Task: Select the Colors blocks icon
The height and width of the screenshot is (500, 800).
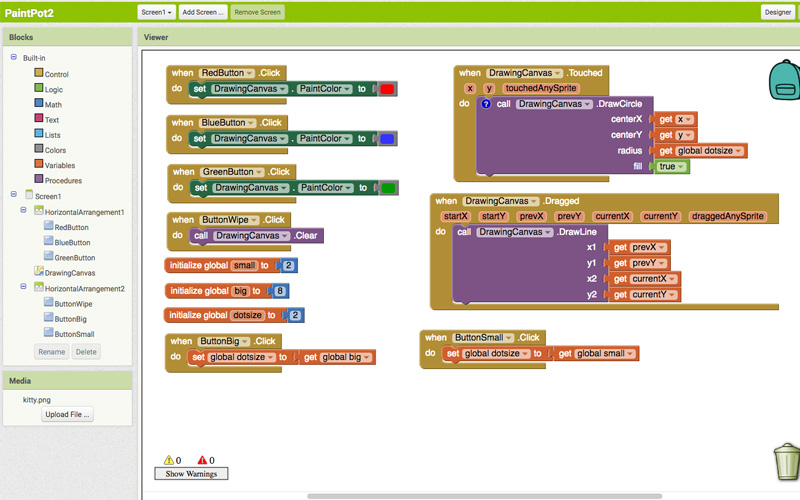Action: (x=39, y=149)
